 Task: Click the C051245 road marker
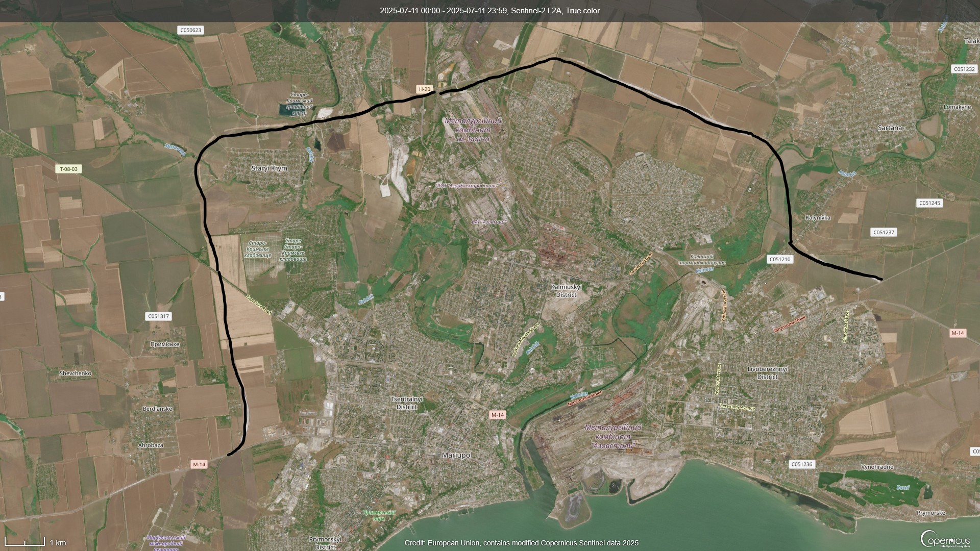pos(929,203)
